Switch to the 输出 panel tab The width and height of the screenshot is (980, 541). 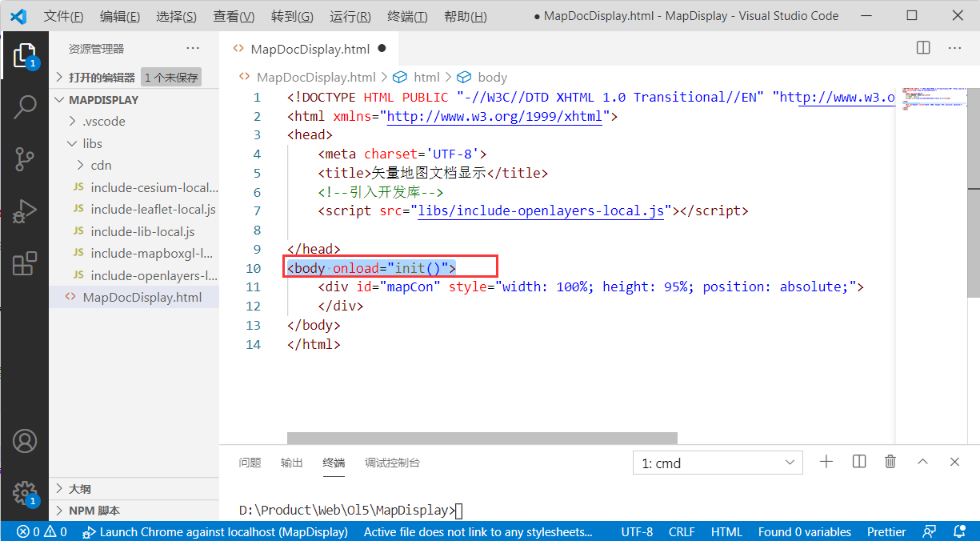[x=292, y=463]
